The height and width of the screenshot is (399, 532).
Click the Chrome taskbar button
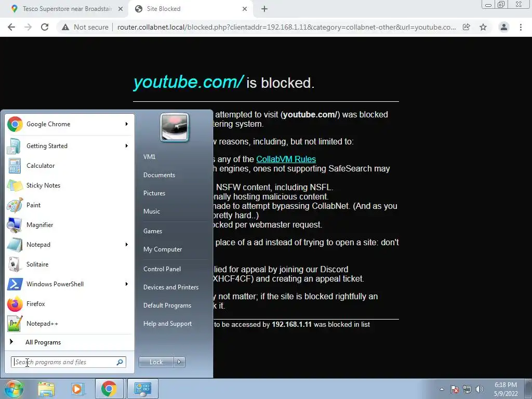click(x=109, y=389)
